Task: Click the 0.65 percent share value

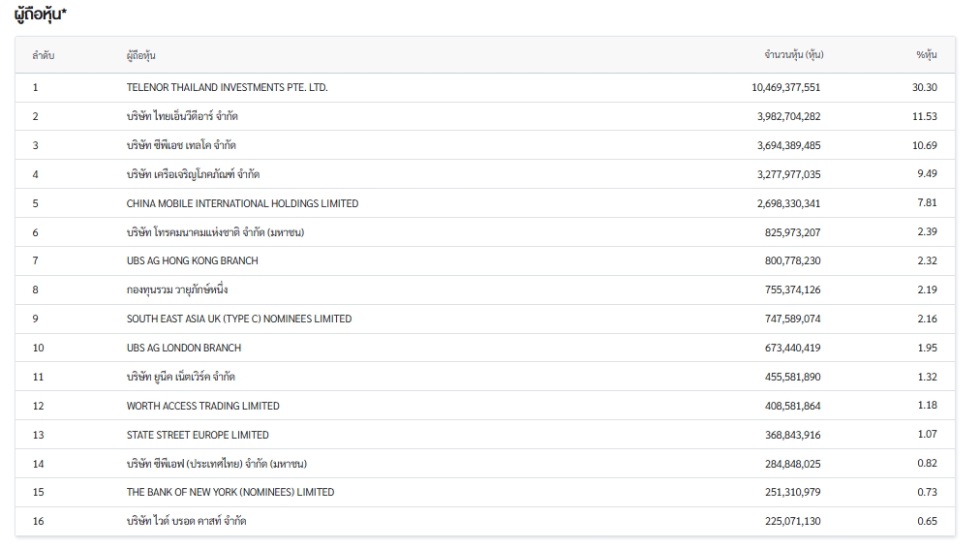Action: click(927, 521)
